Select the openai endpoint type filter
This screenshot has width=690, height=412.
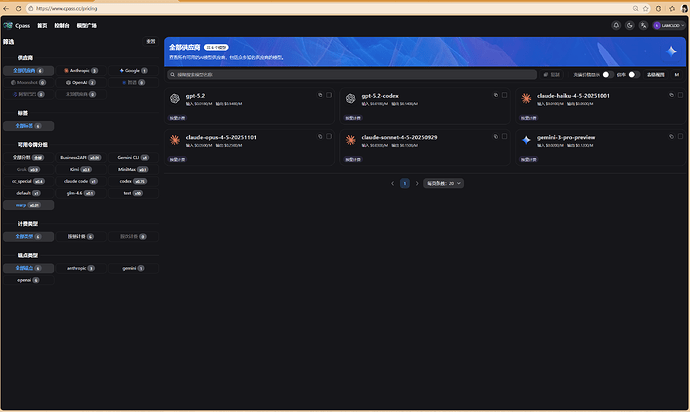tap(29, 280)
